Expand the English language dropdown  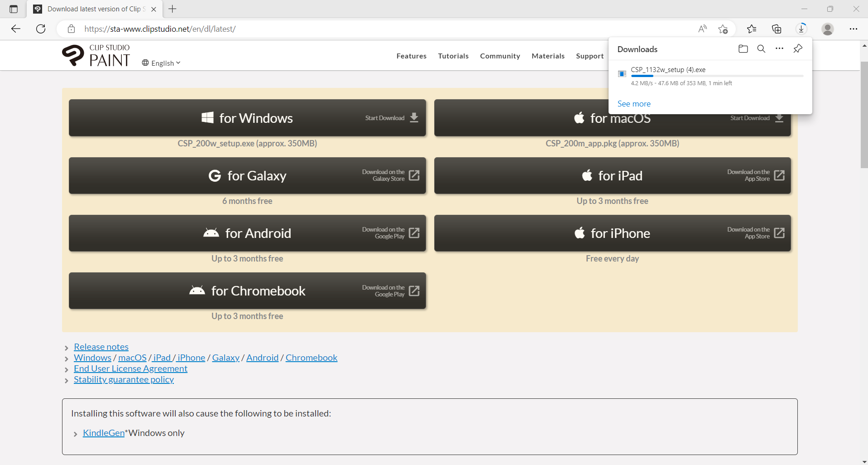(x=161, y=63)
